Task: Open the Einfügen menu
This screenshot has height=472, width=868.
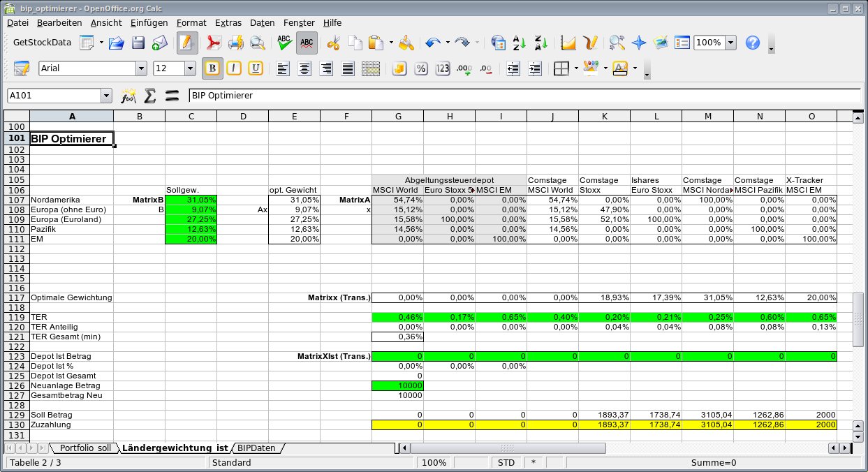Action: pos(149,22)
